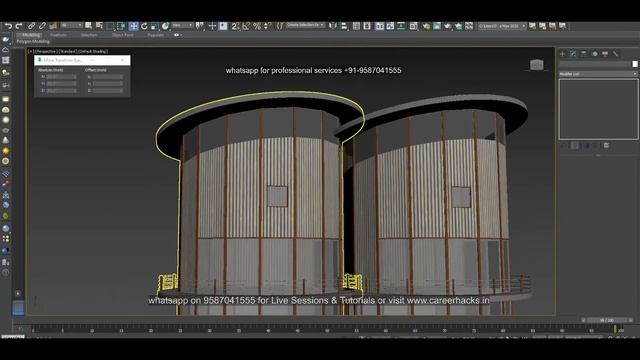This screenshot has width=640, height=360.
Task: Open the Utilities command panel tab
Action: (x=616, y=54)
